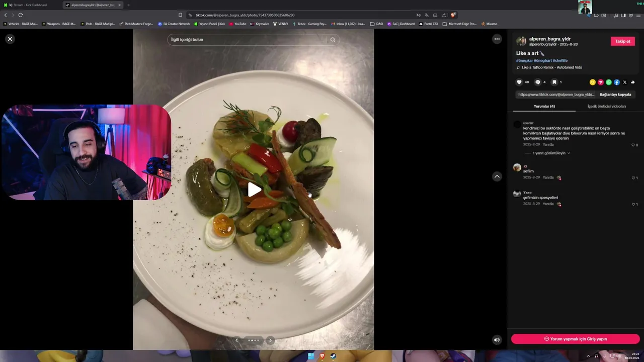Go back in browser history

6,15
